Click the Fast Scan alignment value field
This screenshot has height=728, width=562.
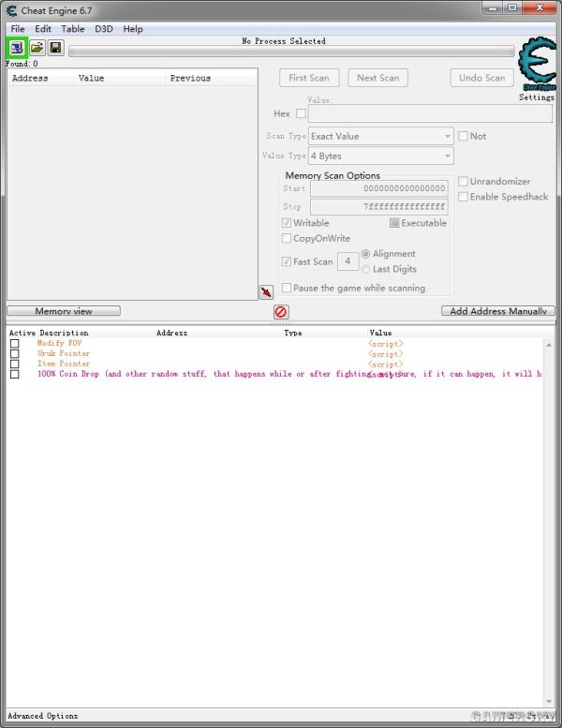(348, 260)
